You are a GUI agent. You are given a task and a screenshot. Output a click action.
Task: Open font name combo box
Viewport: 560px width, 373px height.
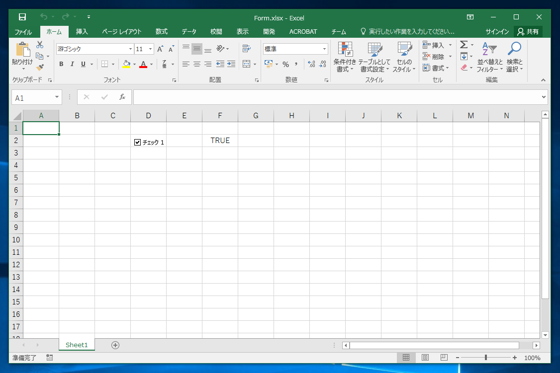pos(95,49)
